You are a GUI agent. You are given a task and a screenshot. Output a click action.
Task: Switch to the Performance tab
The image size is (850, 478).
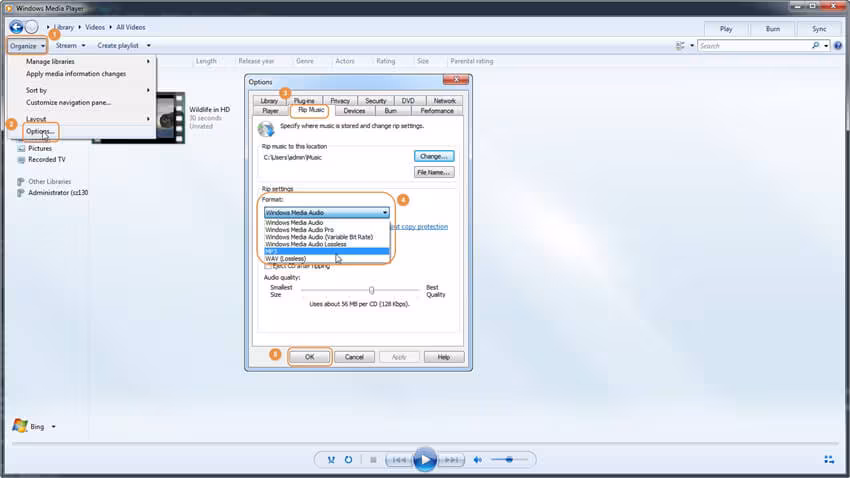pos(437,111)
